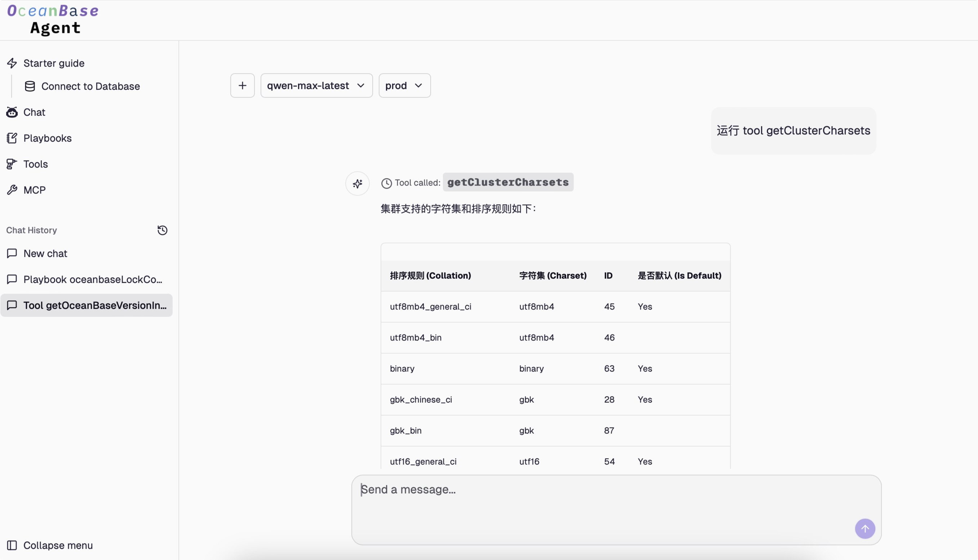Click the Chat History heading
The image size is (978, 560).
[32, 230]
